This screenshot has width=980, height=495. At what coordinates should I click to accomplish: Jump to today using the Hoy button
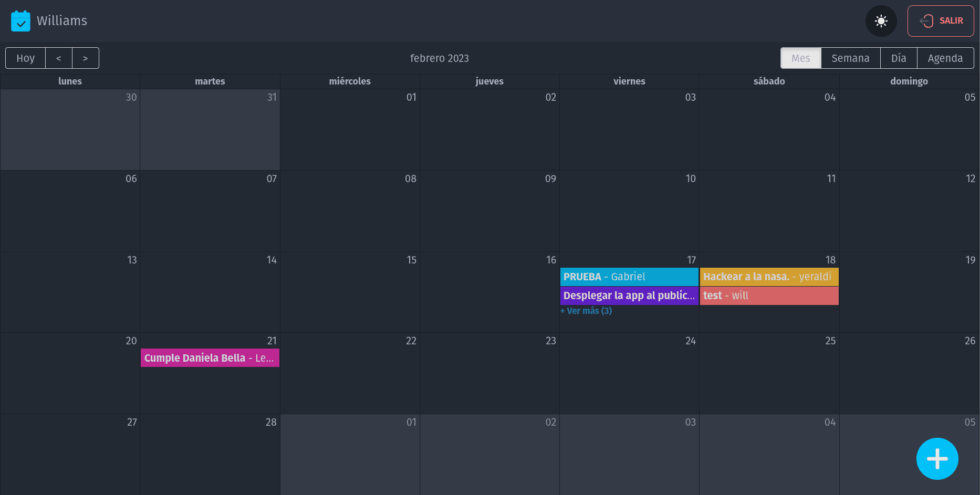25,58
